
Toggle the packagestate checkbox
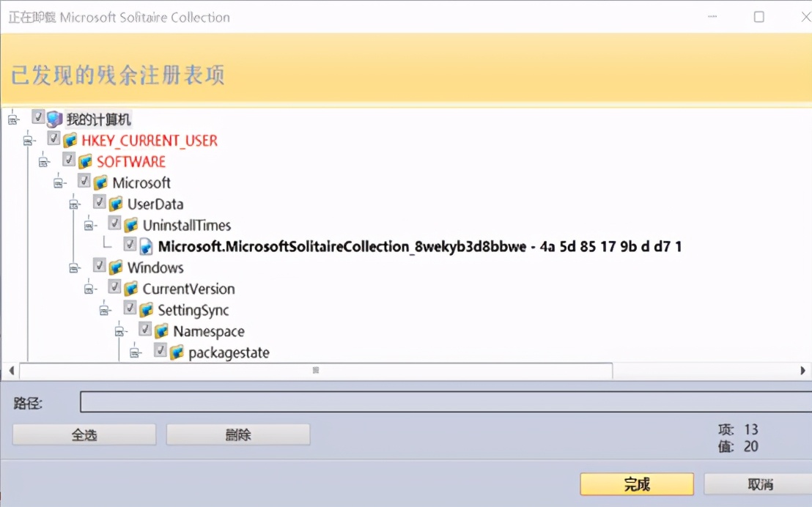pos(160,350)
